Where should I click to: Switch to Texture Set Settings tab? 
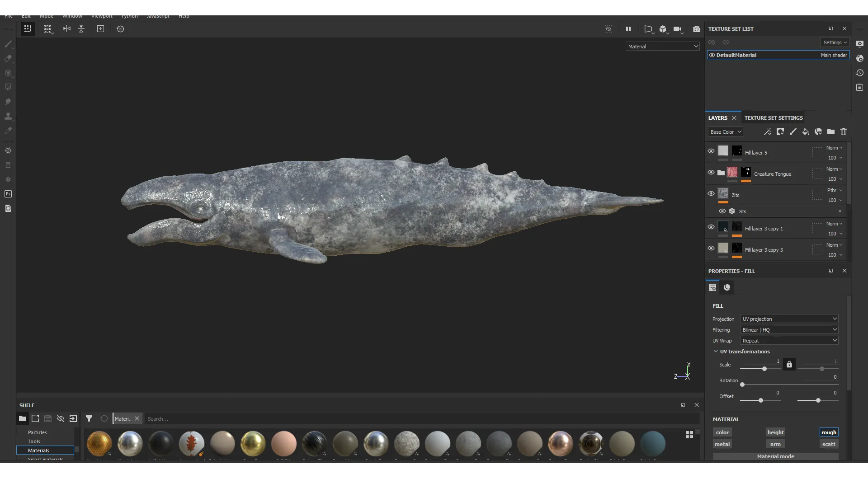pos(774,118)
